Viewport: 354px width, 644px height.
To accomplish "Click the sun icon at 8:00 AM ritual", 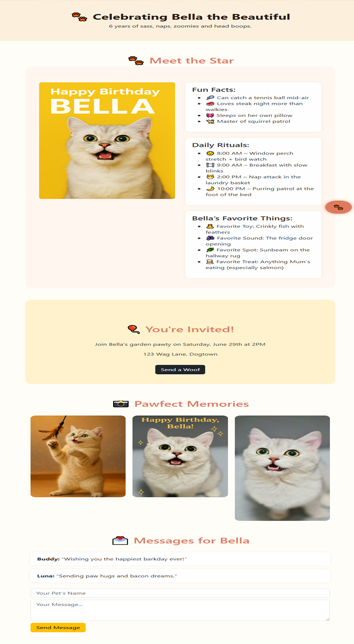I will point(210,153).
